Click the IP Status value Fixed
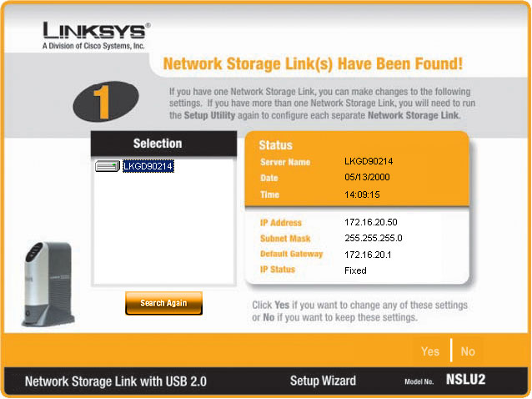Screen dimensions: 532x399 click(355, 270)
